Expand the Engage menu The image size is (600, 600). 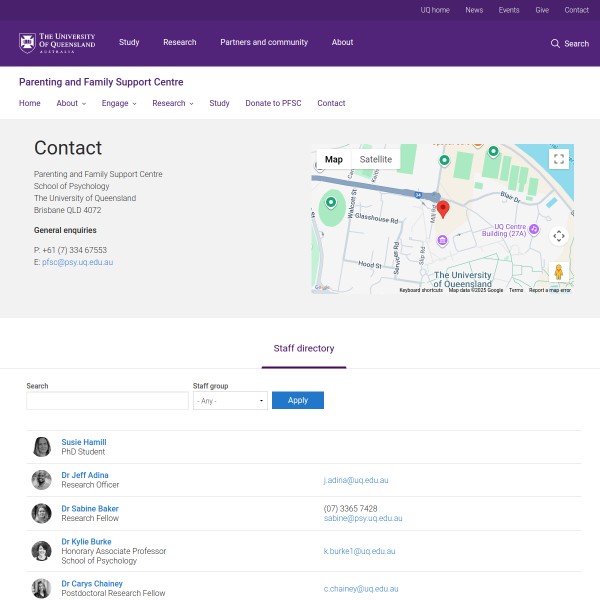click(x=120, y=103)
